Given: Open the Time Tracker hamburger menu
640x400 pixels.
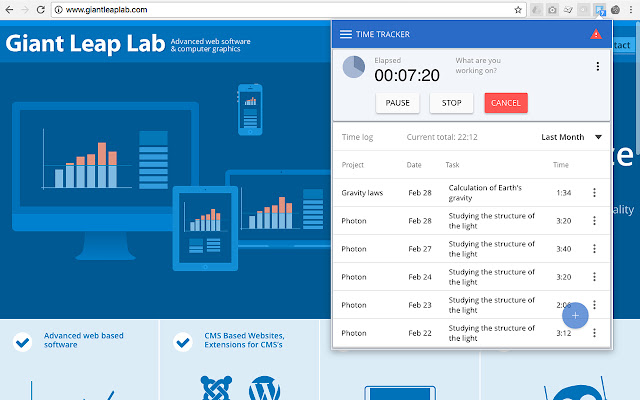Looking at the screenshot, I should coord(346,34).
